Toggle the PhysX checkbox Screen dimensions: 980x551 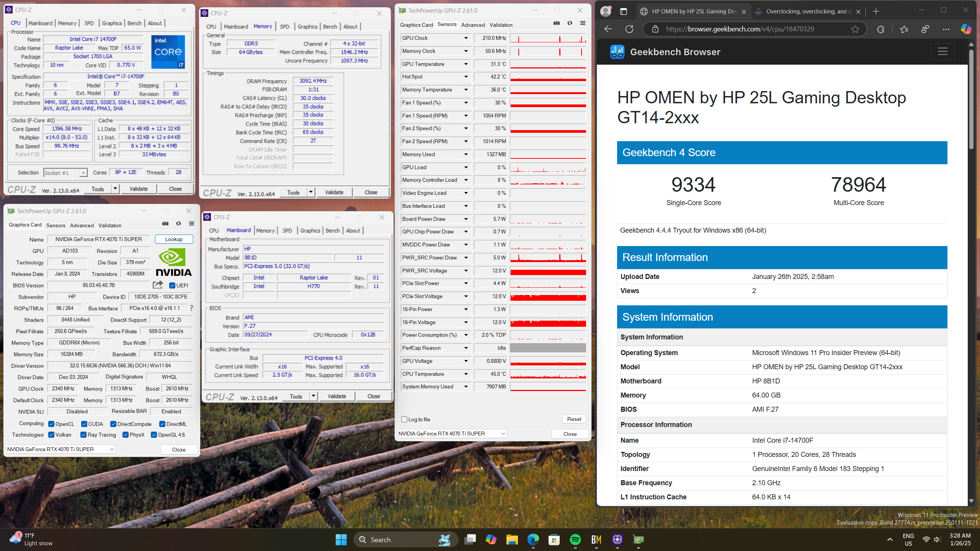pyautogui.click(x=126, y=435)
